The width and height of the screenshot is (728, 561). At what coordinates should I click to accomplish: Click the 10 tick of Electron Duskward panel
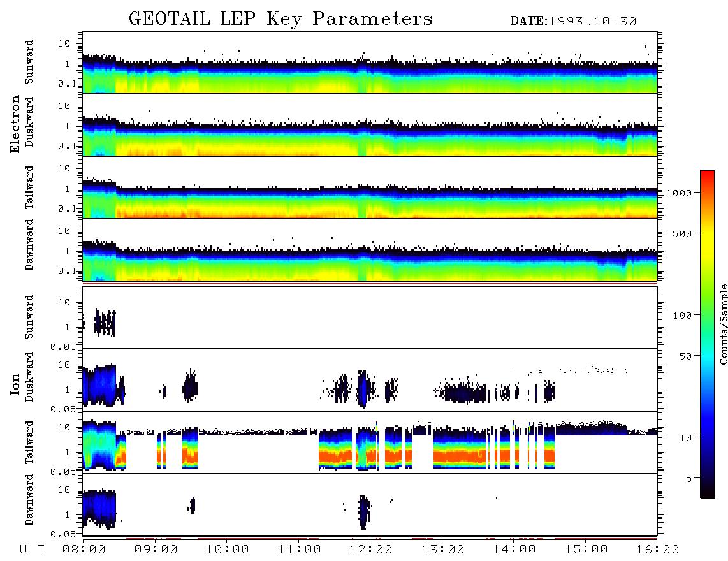coord(64,106)
